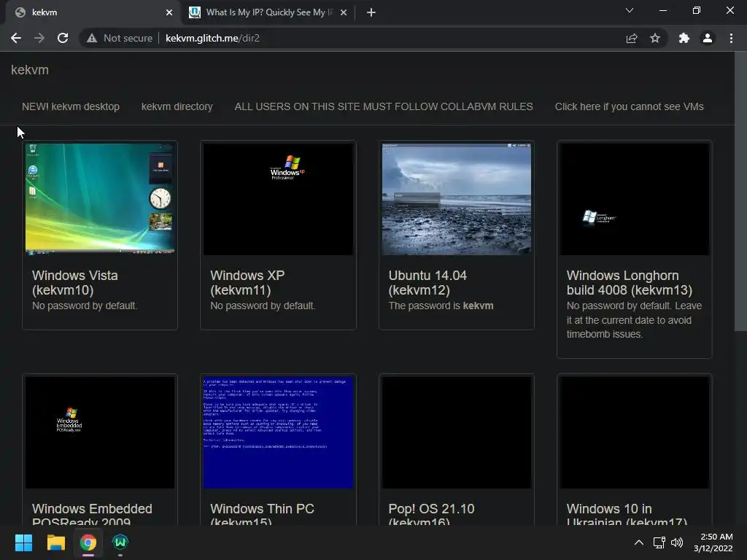
Task: Open the green W taskbar app
Action: pos(120,542)
